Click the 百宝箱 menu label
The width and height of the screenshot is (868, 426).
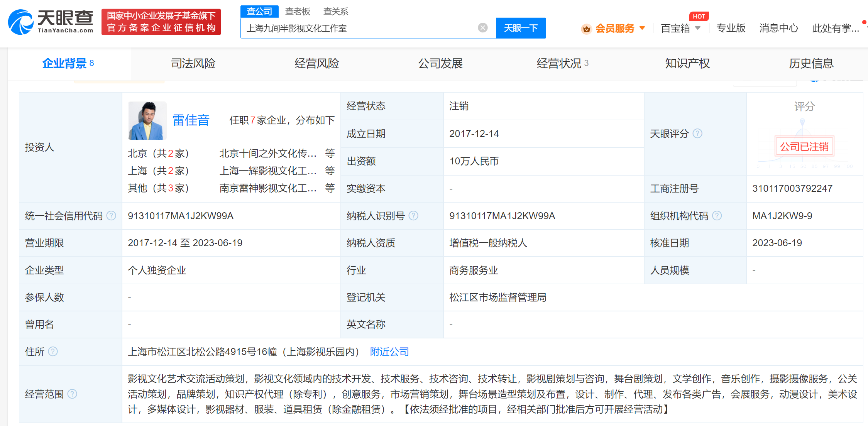675,28
